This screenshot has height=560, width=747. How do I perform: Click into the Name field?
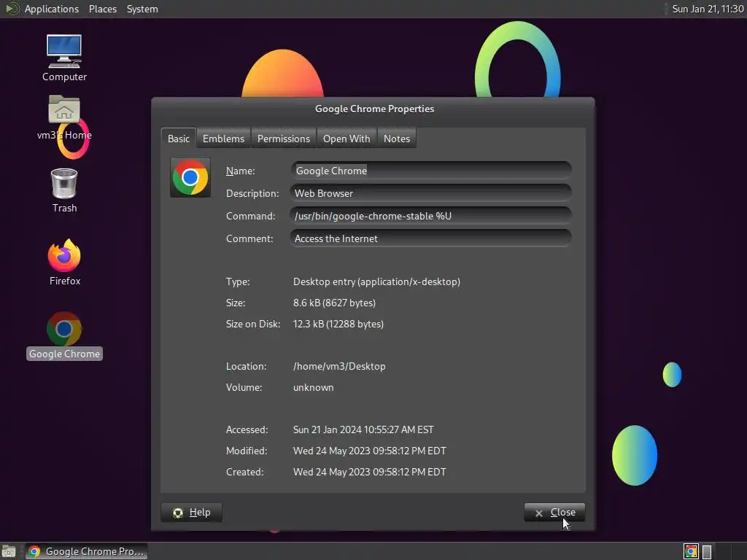click(431, 171)
